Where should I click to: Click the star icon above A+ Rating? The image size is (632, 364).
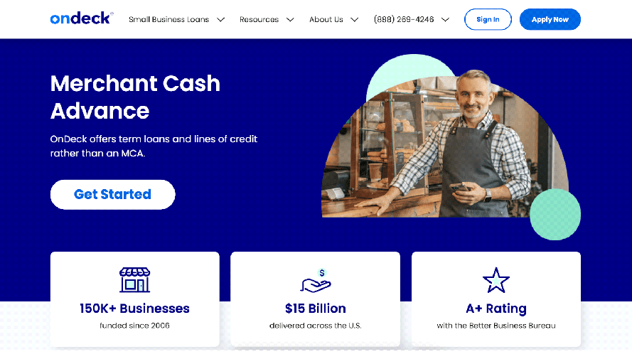pyautogui.click(x=496, y=280)
